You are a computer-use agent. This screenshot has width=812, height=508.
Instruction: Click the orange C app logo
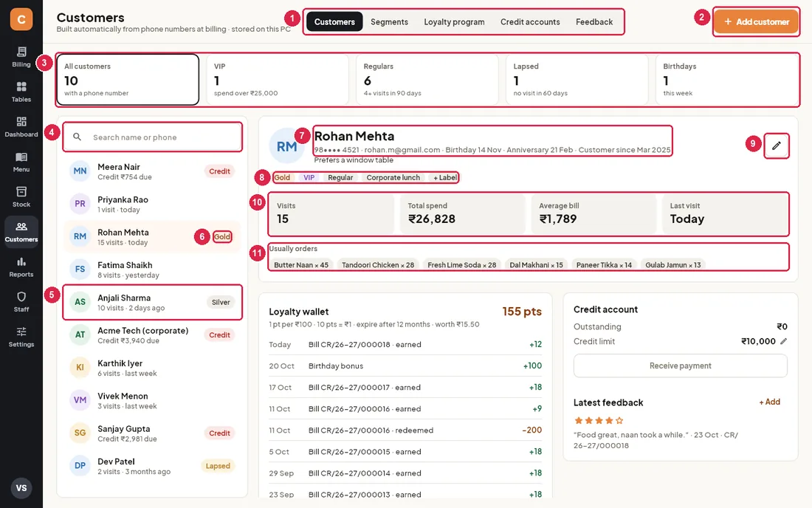click(x=21, y=19)
